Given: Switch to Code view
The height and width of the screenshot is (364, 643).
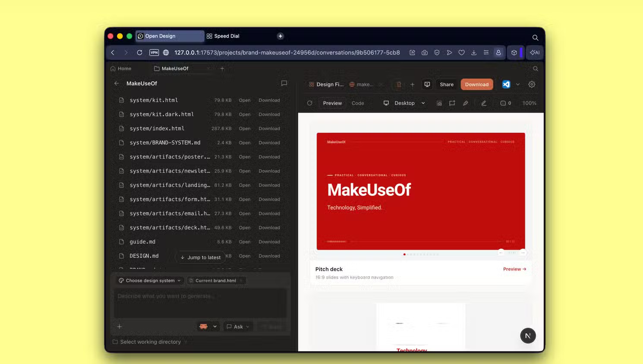Looking at the screenshot, I should coord(358,103).
